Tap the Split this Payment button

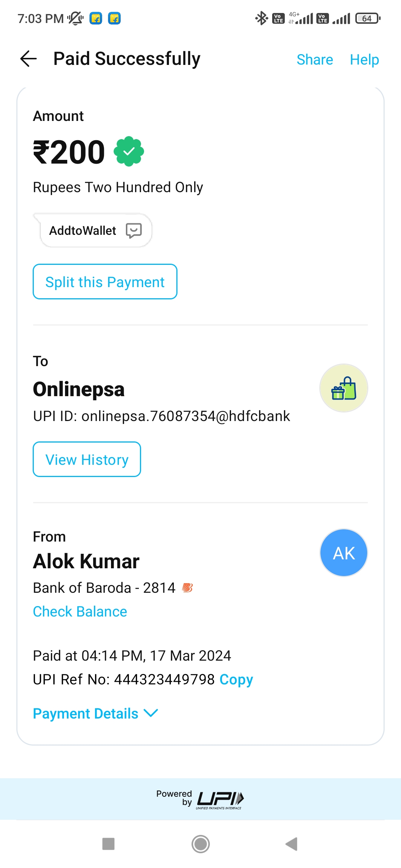[105, 282]
